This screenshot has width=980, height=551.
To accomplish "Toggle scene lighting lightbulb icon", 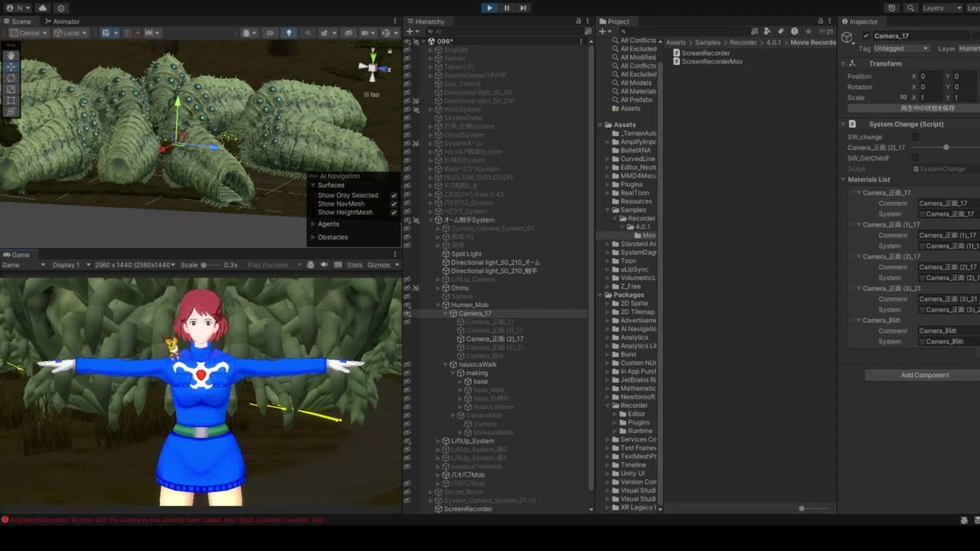I will pos(289,33).
